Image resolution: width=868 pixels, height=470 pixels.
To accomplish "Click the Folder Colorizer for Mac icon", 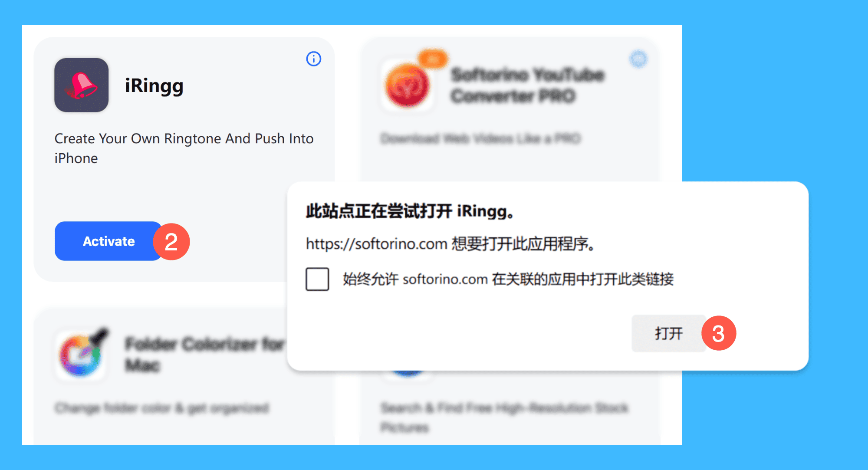I will [x=81, y=354].
